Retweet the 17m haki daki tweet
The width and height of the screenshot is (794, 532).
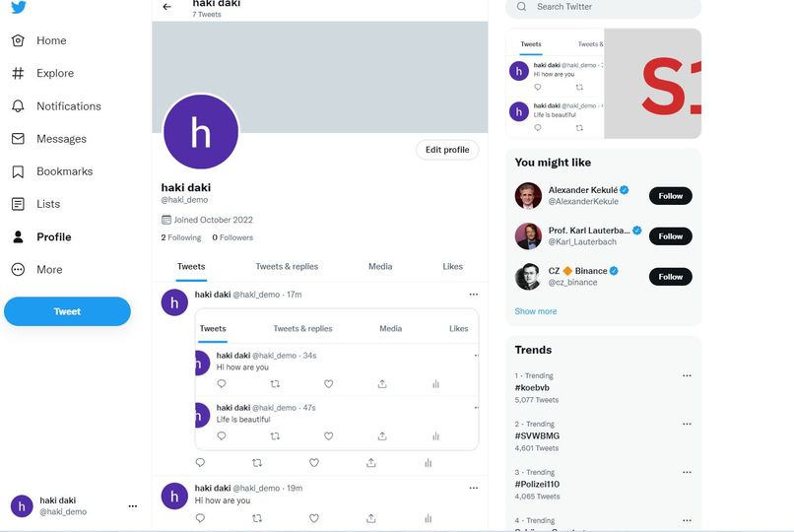tap(257, 463)
